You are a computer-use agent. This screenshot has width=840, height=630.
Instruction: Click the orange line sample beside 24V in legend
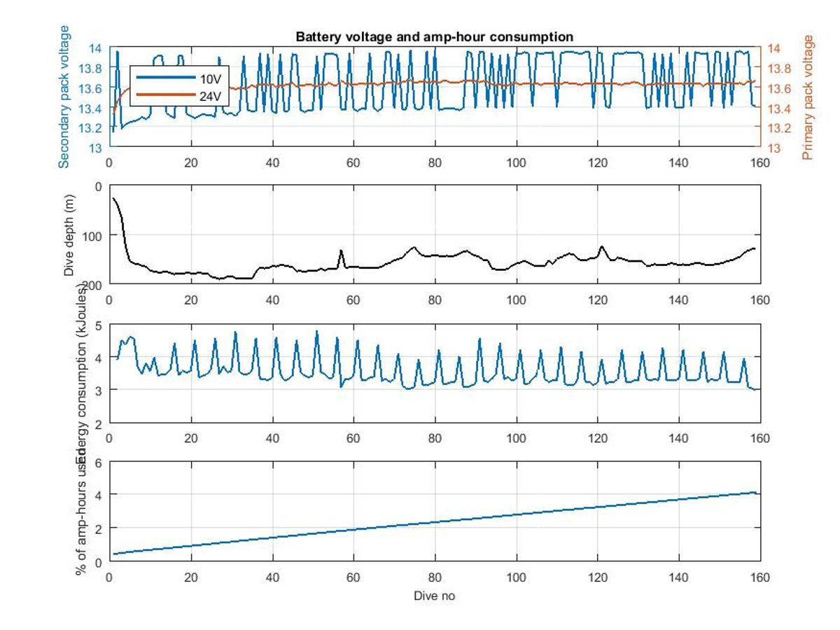coord(166,96)
